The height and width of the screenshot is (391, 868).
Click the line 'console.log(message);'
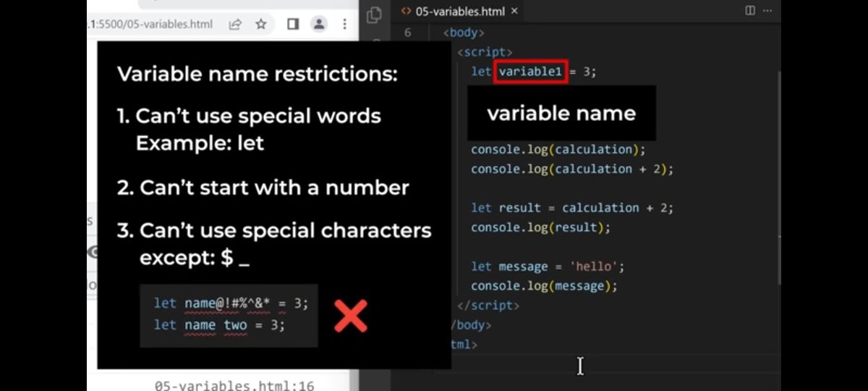tap(545, 286)
